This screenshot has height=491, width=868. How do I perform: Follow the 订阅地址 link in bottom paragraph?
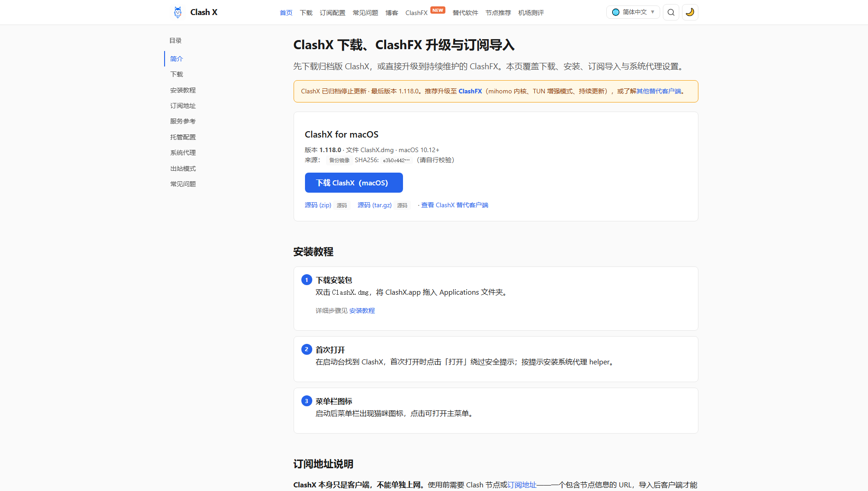point(522,485)
